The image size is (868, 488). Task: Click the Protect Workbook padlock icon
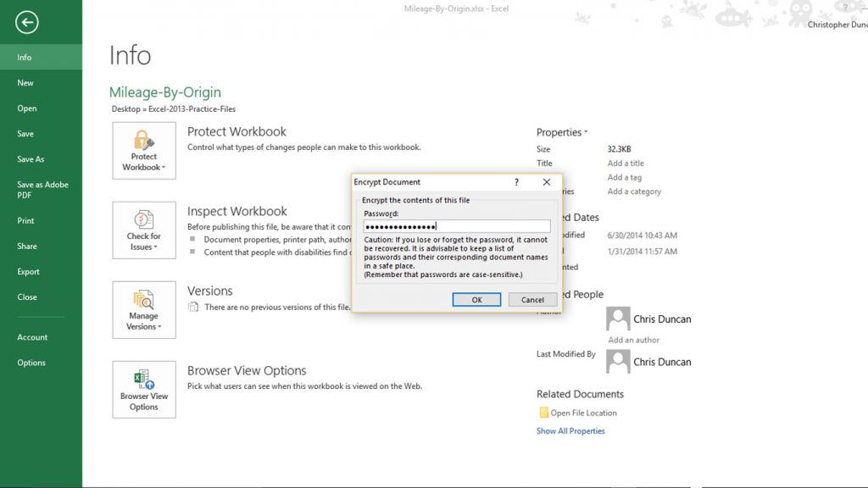point(142,140)
